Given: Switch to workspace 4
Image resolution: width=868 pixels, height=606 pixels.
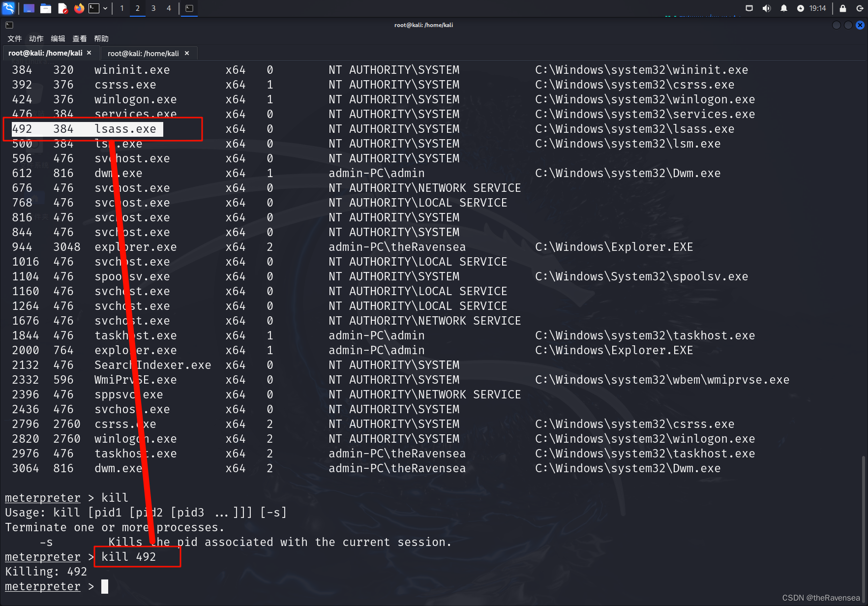Looking at the screenshot, I should (x=169, y=8).
